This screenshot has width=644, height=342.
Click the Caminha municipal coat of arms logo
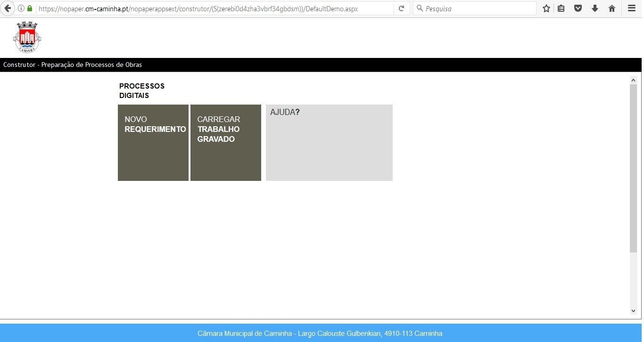27,37
